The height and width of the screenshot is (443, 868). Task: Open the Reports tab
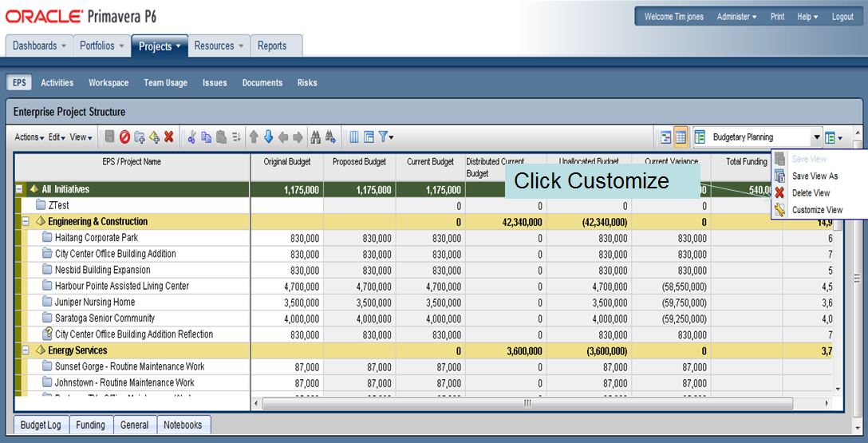tap(276, 46)
